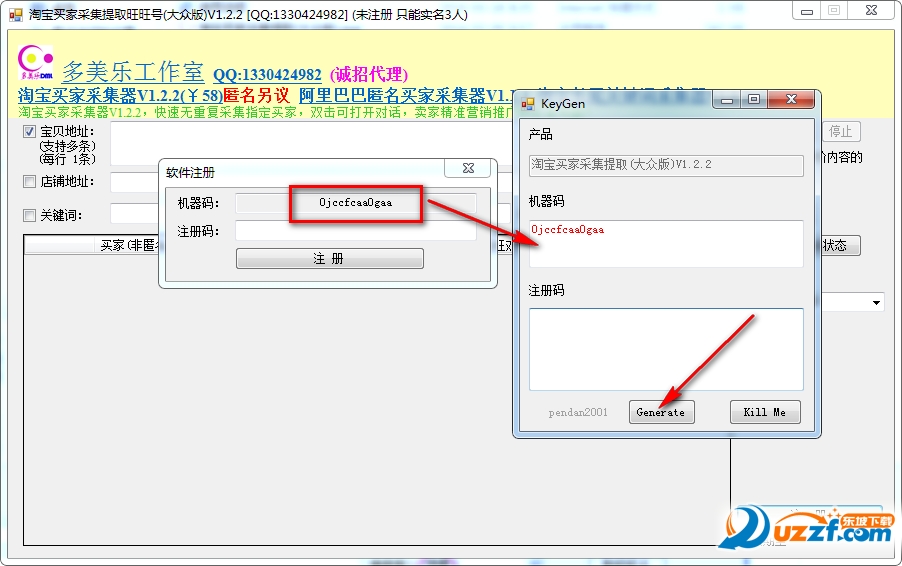Click the 产品 field in KeyGen
Screen dimensions: 902x566
666,165
